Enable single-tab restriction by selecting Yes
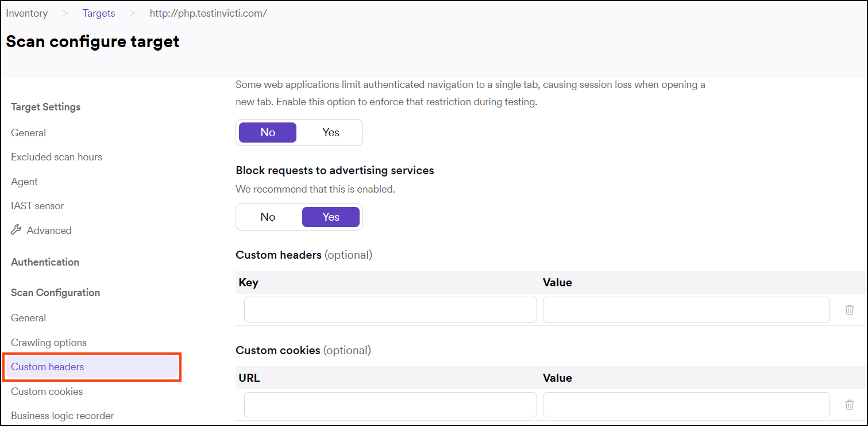The width and height of the screenshot is (868, 426). [331, 132]
